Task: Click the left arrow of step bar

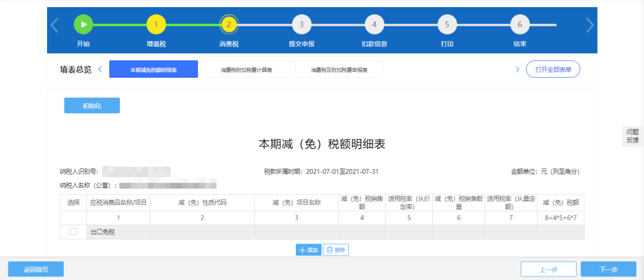Action: coord(54,25)
